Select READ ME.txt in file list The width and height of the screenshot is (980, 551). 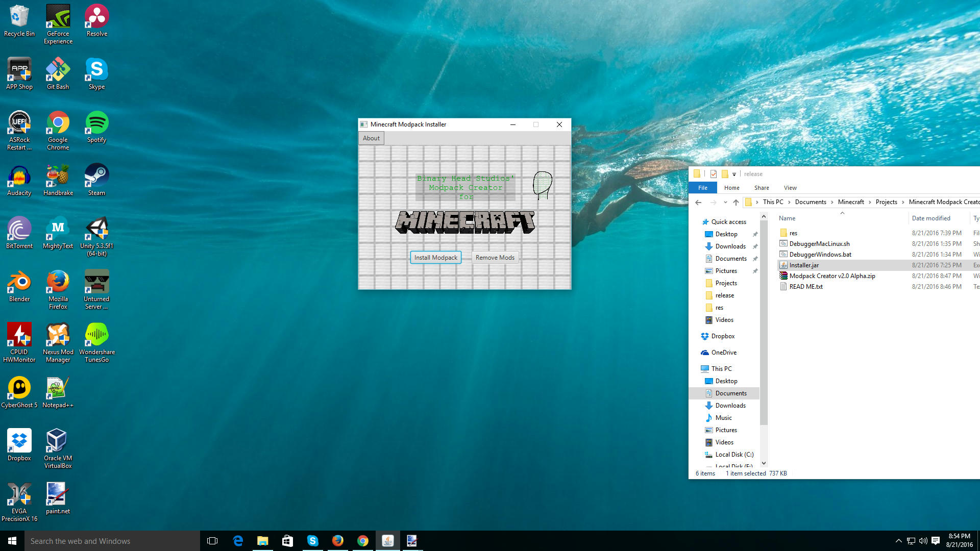[805, 287]
